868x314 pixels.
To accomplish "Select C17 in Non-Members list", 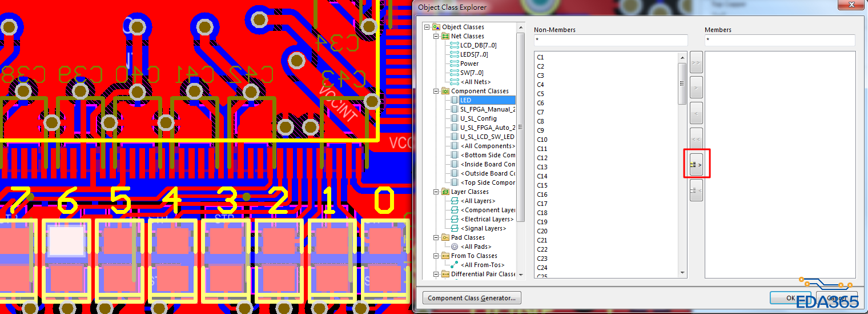I will [542, 204].
